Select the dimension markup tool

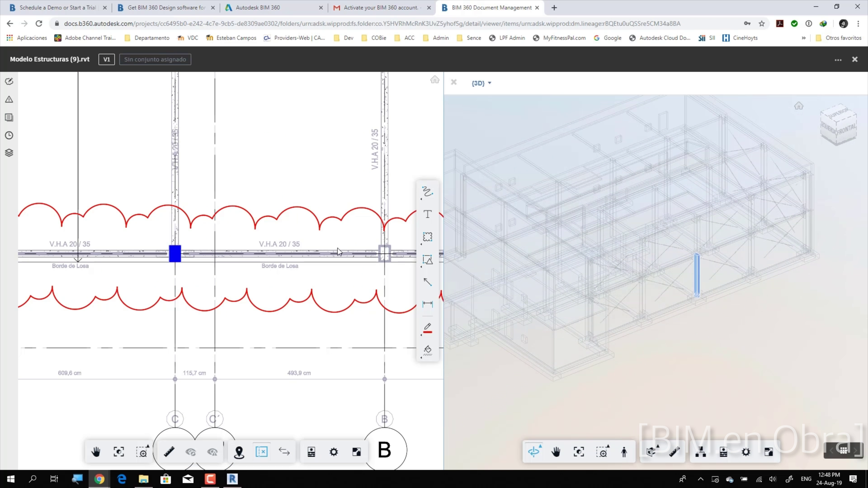tap(427, 304)
